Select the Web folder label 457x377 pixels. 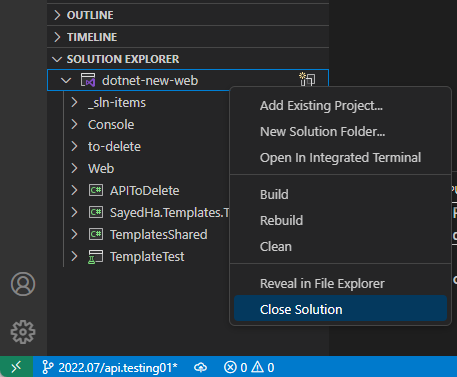[x=101, y=169]
